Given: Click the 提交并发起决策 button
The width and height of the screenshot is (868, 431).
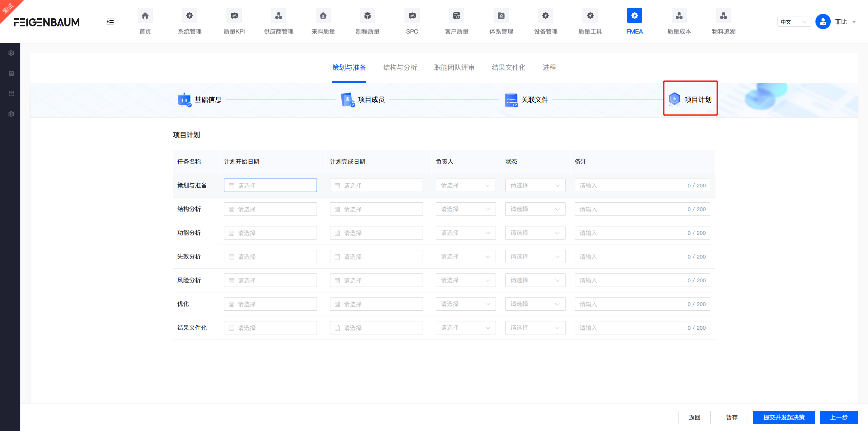Looking at the screenshot, I should click(784, 417).
